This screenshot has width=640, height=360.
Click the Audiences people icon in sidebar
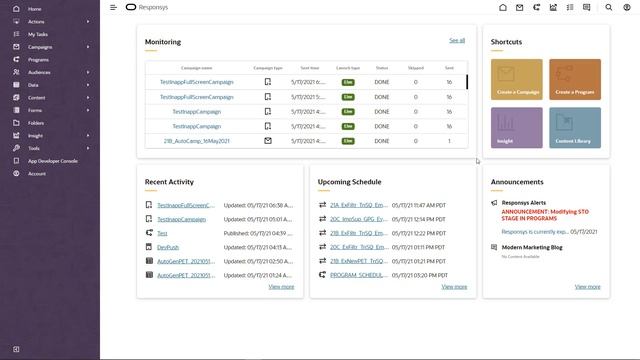pyautogui.click(x=16, y=72)
